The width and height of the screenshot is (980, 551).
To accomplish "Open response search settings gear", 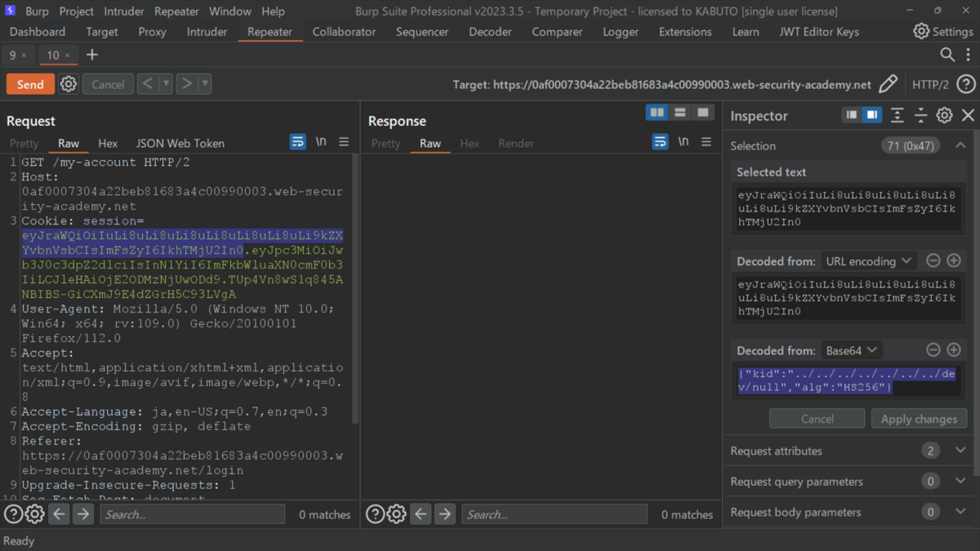I will point(396,514).
